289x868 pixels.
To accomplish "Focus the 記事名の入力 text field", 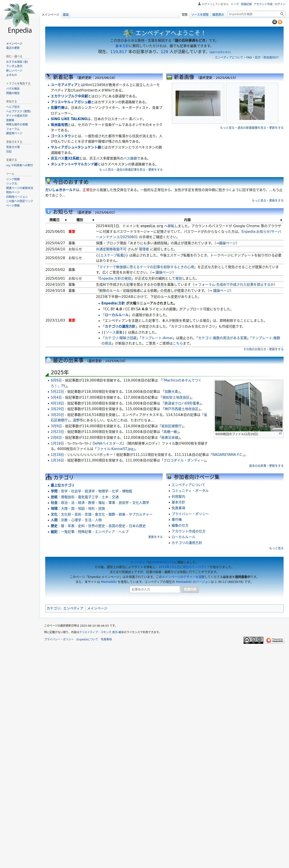I will (155, 589).
